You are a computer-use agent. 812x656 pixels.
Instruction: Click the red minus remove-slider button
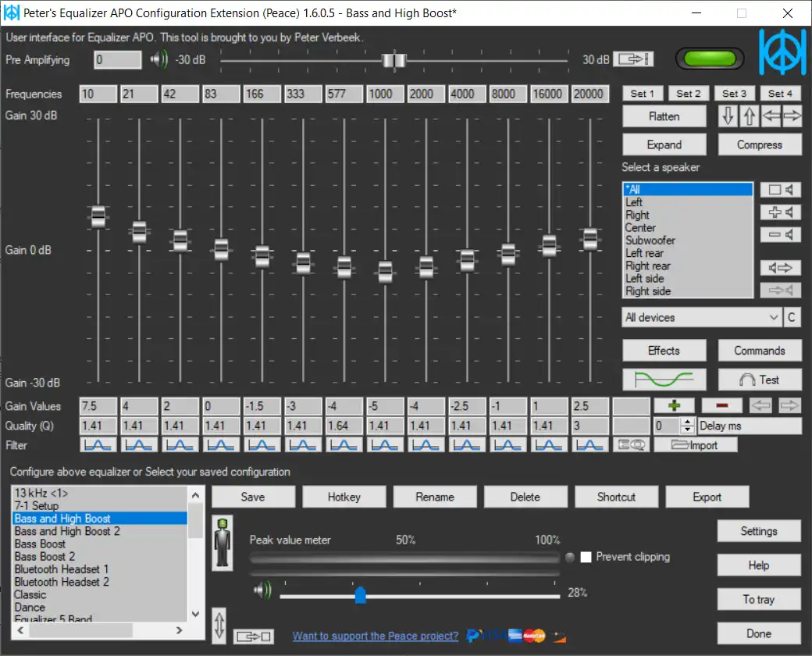(722, 406)
